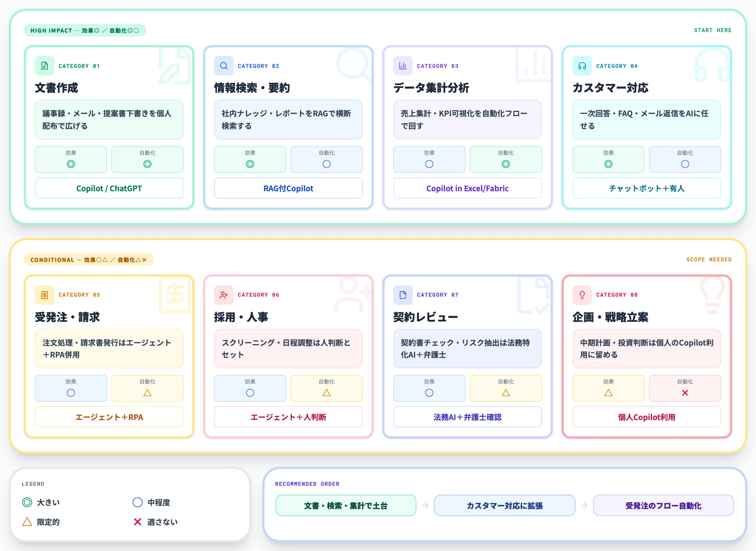Click the triangle 限定的 legend icon
This screenshot has height=551, width=756.
click(27, 522)
